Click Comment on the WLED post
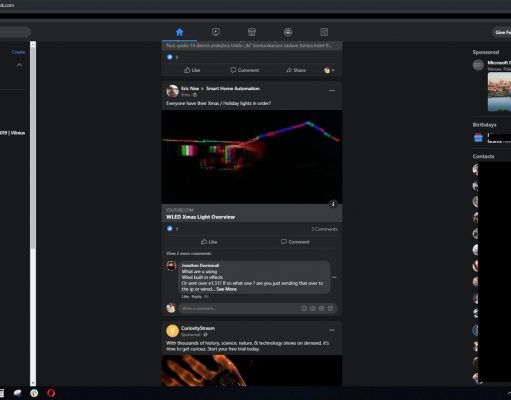Viewport: 511px width, 400px height. [295, 242]
